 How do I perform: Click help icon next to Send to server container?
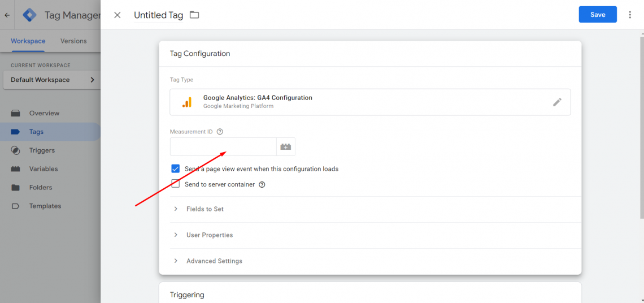262,185
